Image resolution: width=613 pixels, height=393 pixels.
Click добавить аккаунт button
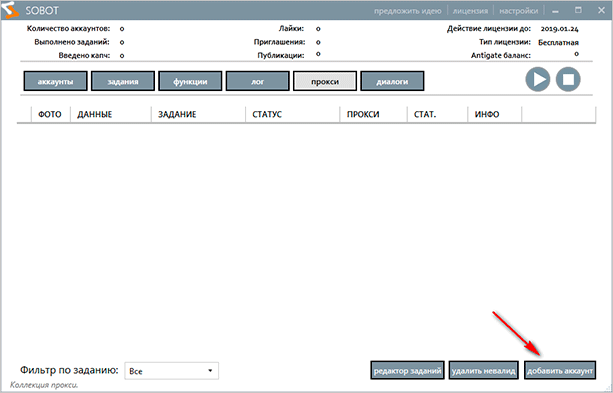[560, 370]
